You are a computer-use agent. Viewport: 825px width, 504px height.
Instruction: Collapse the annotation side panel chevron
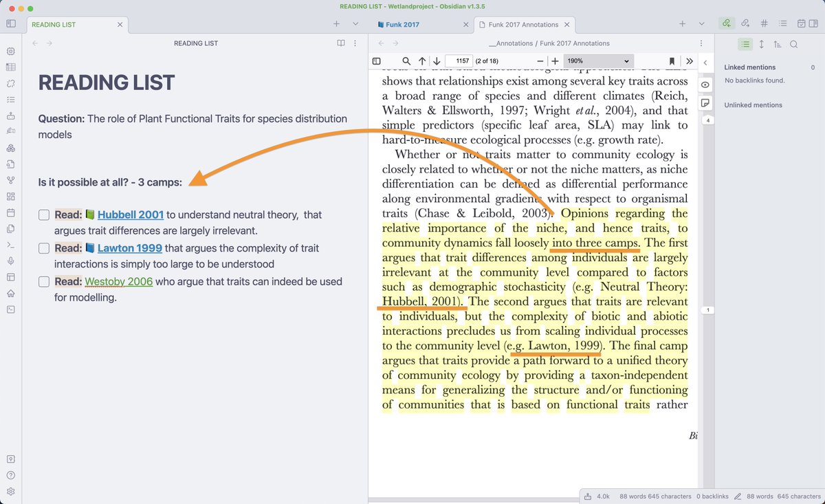point(705,63)
